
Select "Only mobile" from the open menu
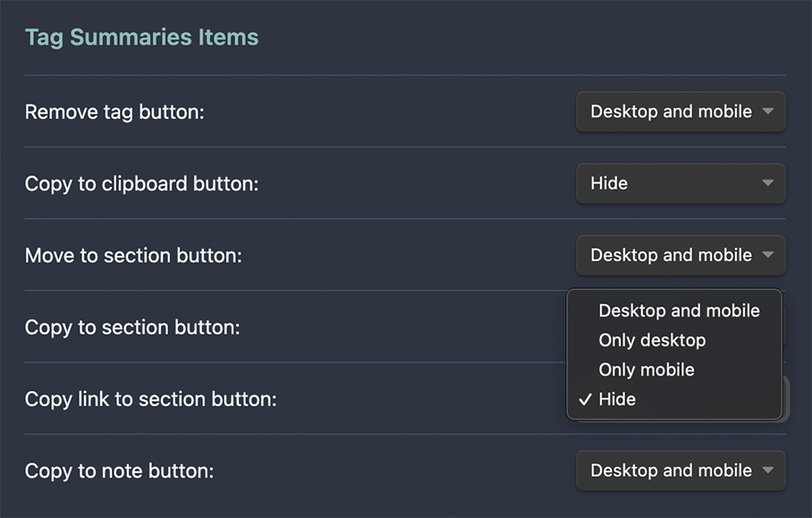[647, 369]
